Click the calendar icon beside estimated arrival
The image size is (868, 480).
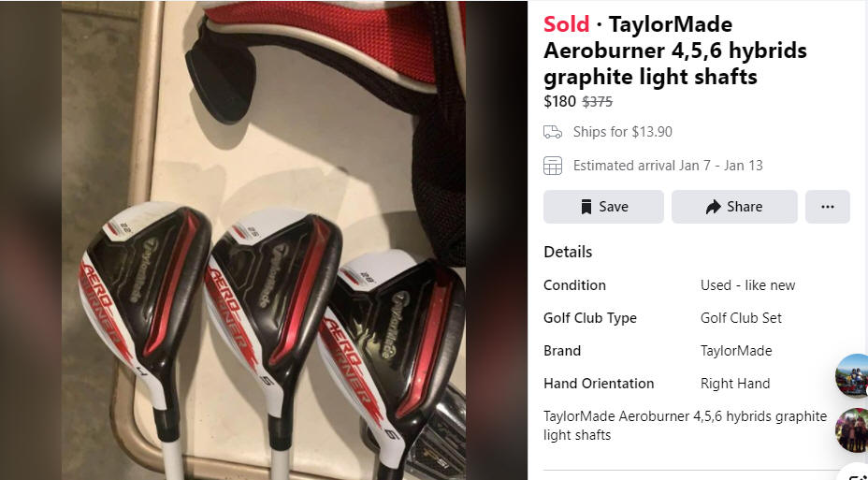553,166
